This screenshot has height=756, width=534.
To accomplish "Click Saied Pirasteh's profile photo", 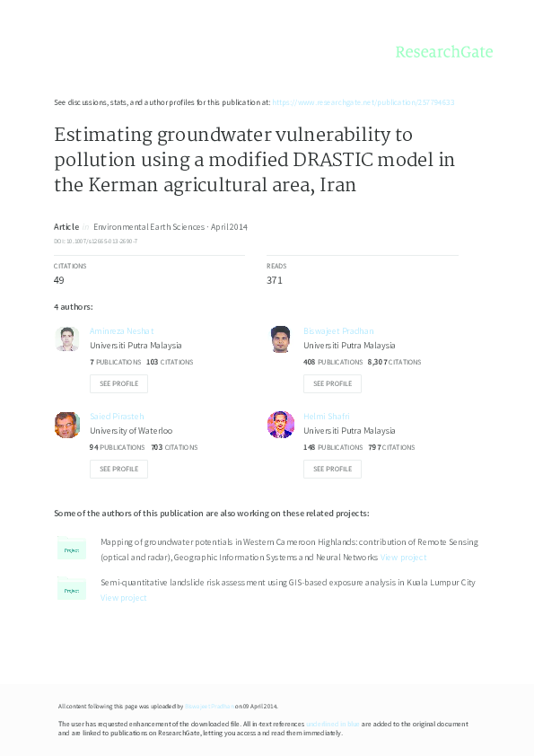I will point(67,425).
